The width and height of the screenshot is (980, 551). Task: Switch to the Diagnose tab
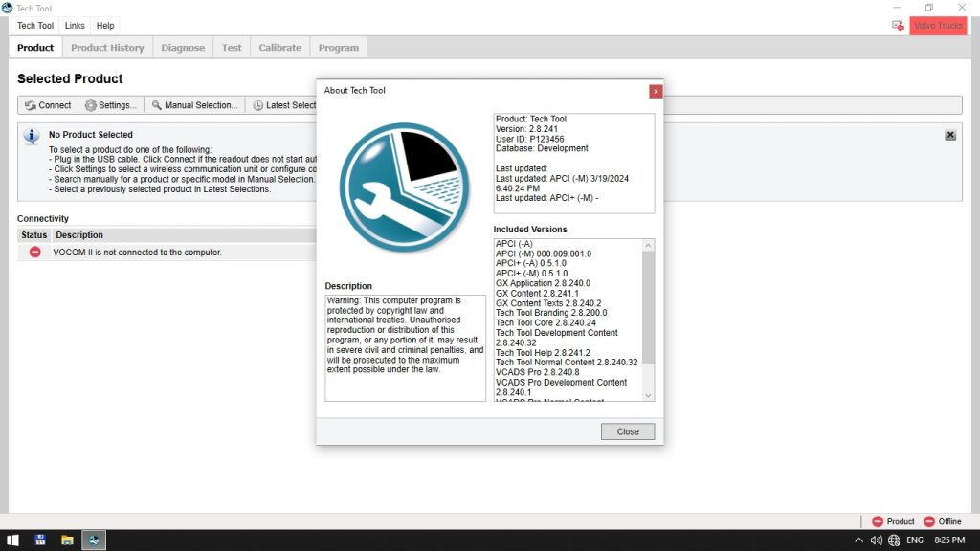click(182, 46)
